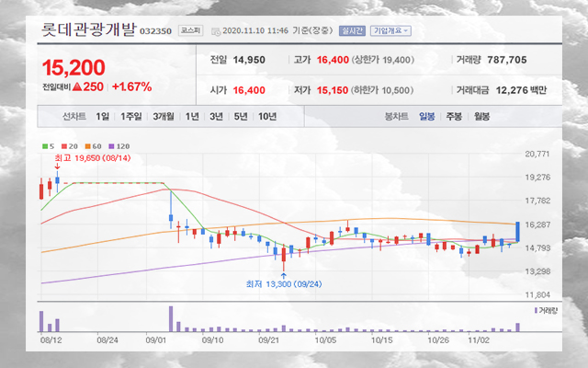Click the 10/05 date axis label
Viewport: 588px width, 368px height.
325,340
